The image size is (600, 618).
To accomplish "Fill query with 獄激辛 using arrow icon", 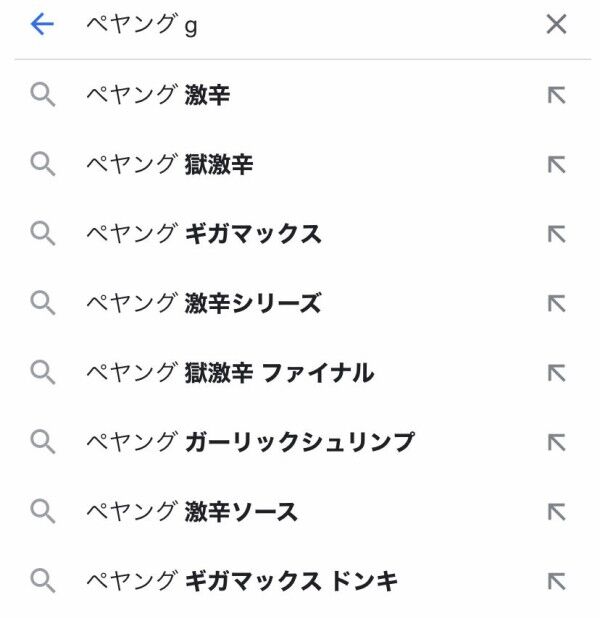I will [557, 164].
